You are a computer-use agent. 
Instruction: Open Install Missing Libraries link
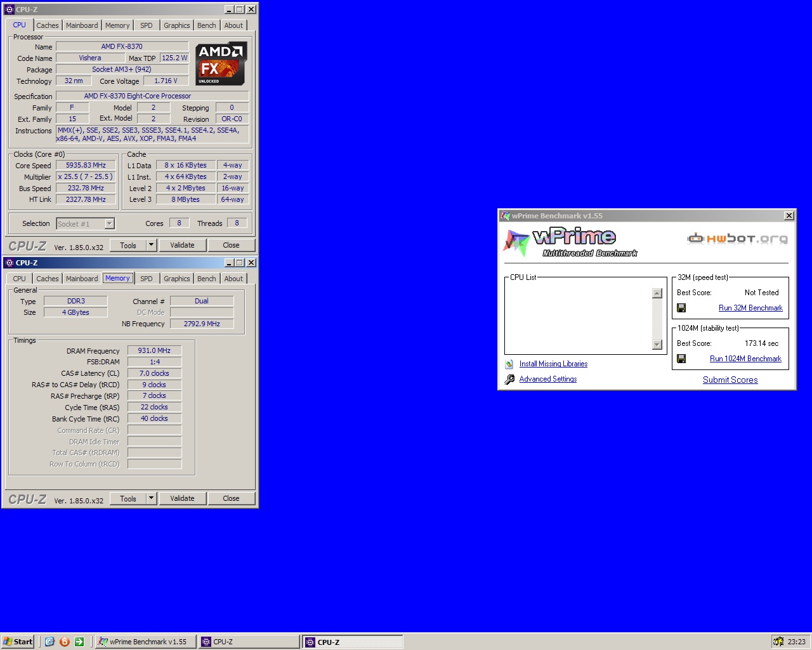(553, 364)
